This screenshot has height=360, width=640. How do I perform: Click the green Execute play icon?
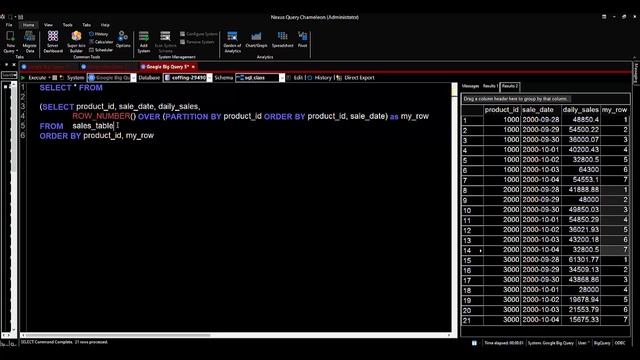(x=23, y=78)
